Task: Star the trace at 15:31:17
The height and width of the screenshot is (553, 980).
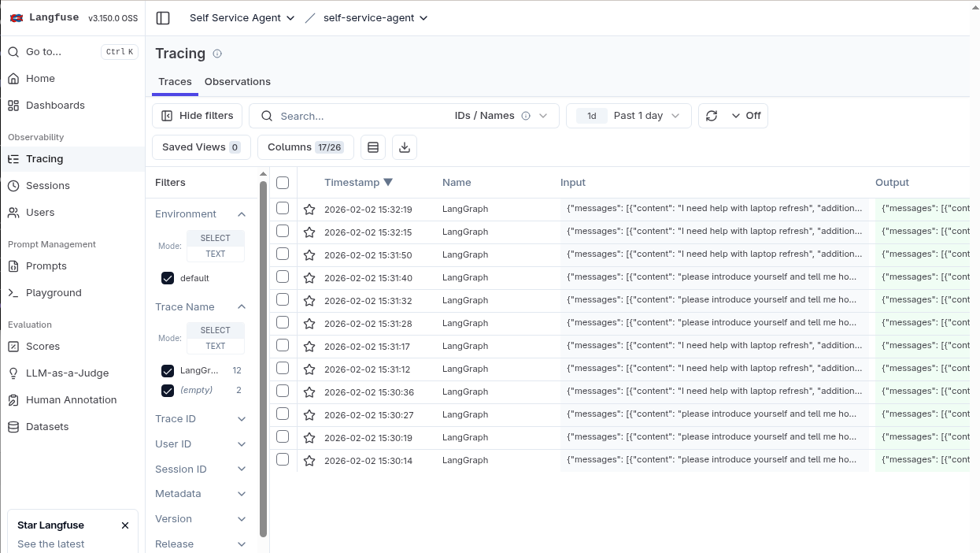Action: 309,347
